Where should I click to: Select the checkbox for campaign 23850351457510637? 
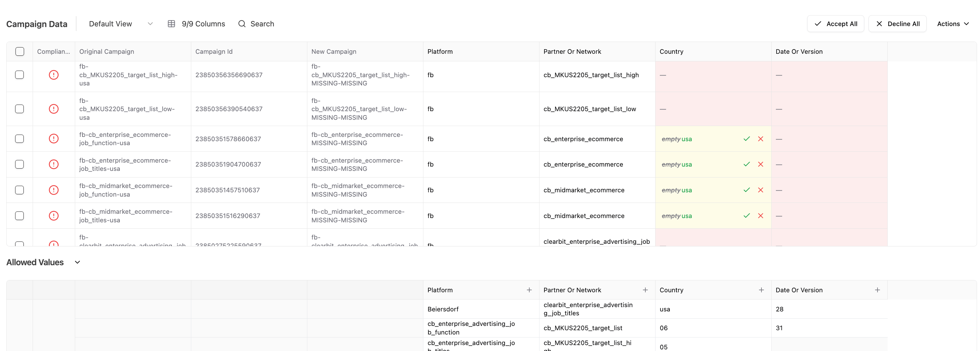[x=19, y=190]
